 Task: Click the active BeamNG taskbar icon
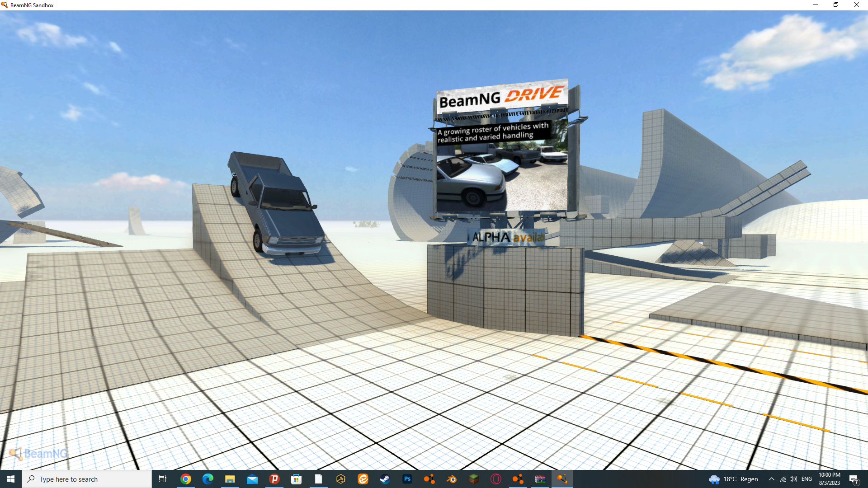[562, 479]
